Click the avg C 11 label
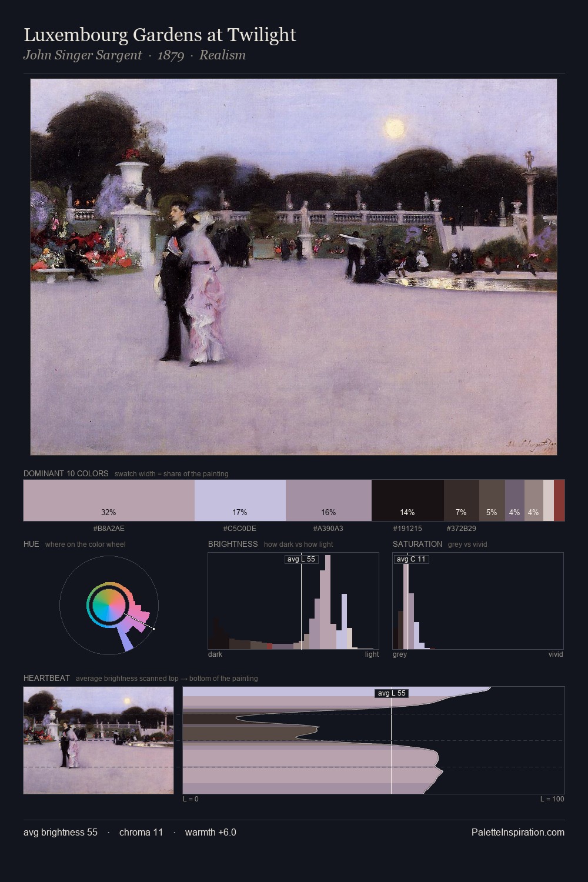Screen dimensions: 588x882 [411, 559]
